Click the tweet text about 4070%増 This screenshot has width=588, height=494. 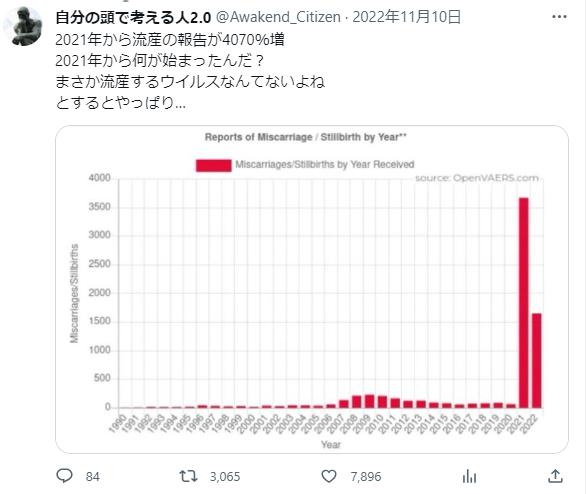tap(170, 39)
